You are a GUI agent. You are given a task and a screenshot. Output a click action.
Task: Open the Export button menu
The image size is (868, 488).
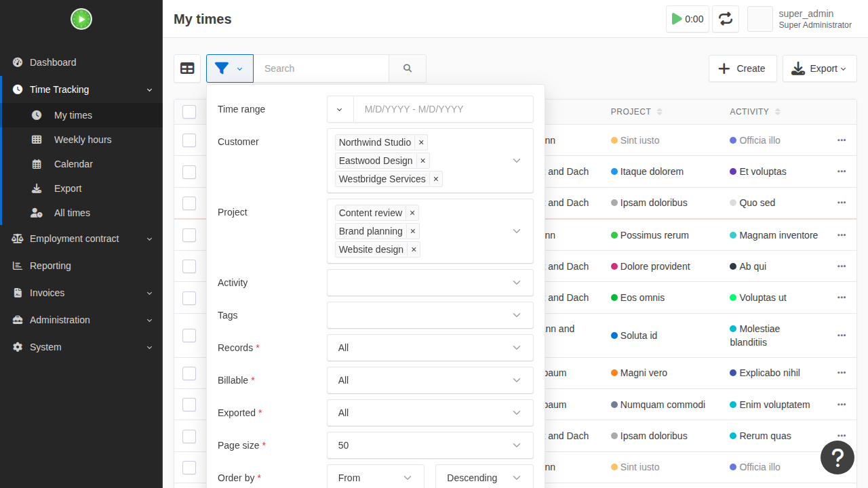(819, 68)
